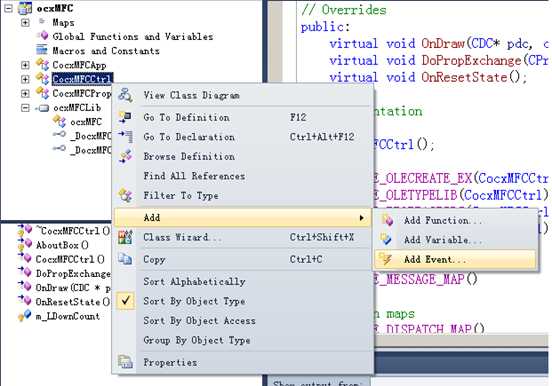
Task: Click the Go To Declaration icon
Action: [x=125, y=137]
